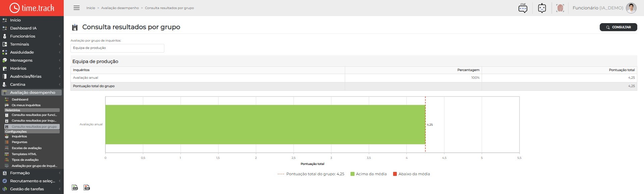The width and height of the screenshot is (644, 194).
Task: Click the Templates HTML submenu icon
Action: coord(7,154)
